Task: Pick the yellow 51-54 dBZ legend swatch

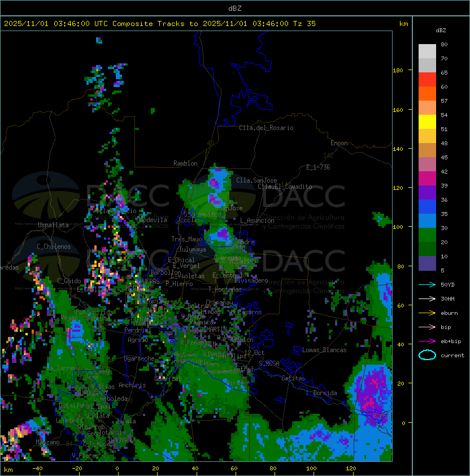Action: [427, 122]
